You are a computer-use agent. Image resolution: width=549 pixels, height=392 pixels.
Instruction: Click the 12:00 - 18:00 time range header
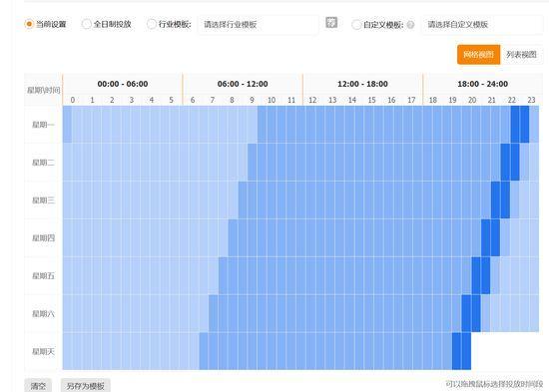(362, 84)
